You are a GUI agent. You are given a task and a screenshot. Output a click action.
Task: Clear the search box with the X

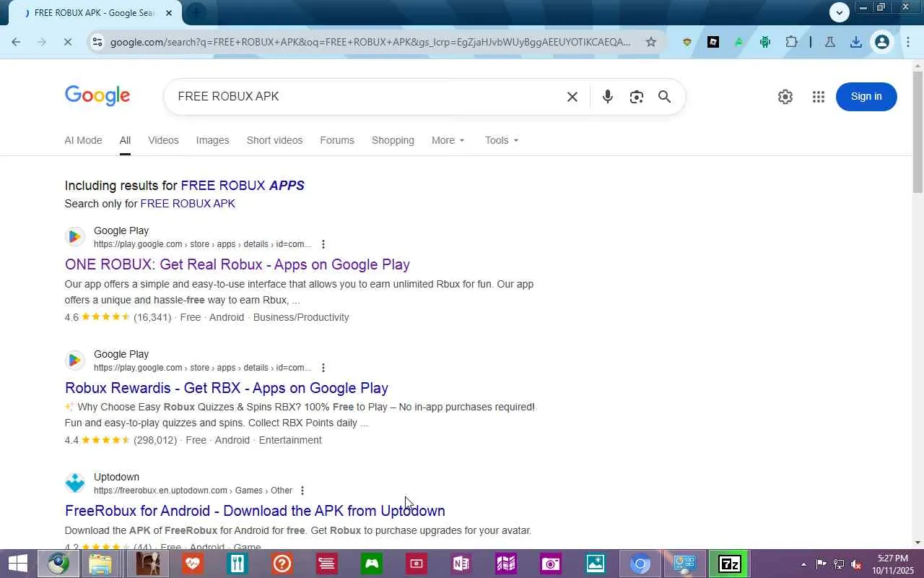coord(572,97)
